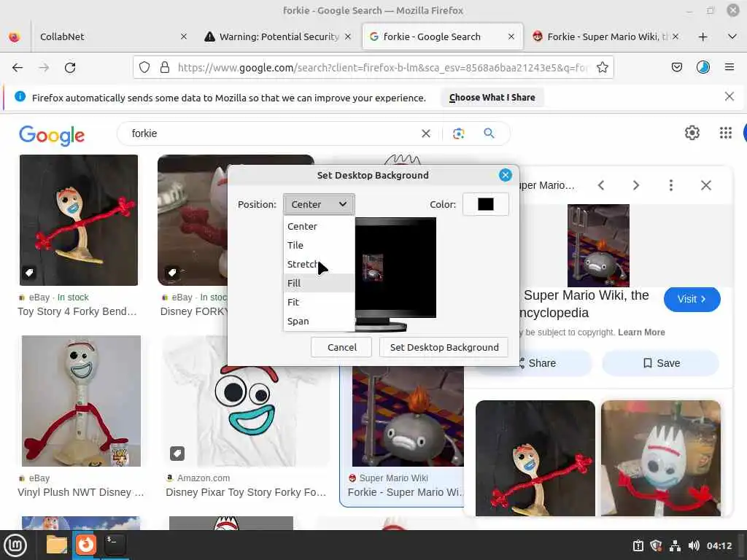Close the forkie - Google Search tab
Screen dimensions: 747x560
tap(511, 36)
